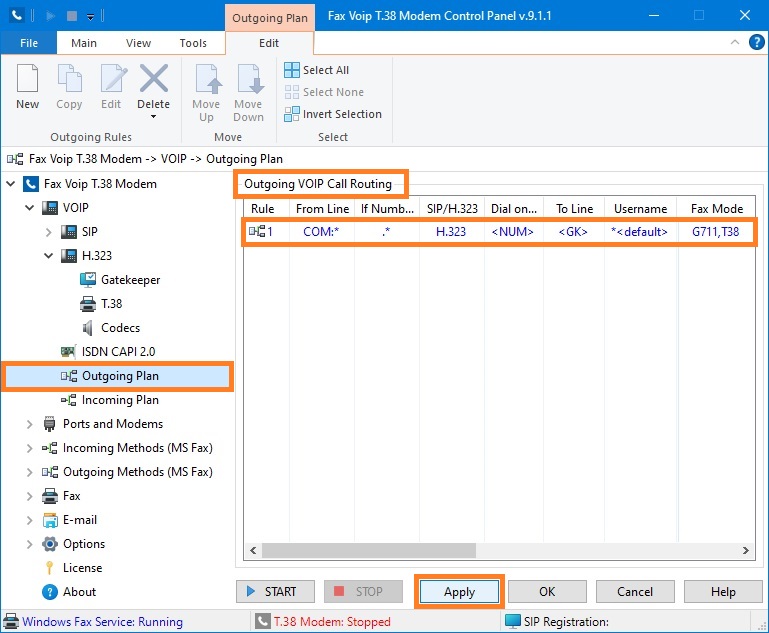Click the STOP button
769x633 pixels.
click(x=363, y=592)
